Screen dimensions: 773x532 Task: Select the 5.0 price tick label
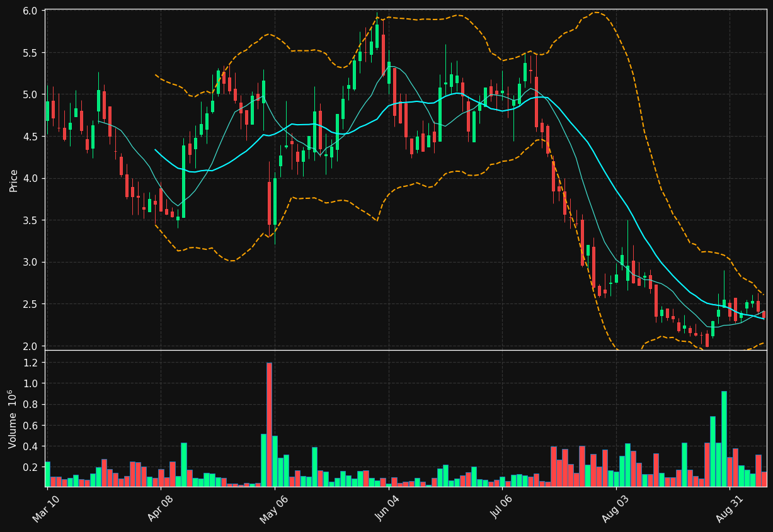point(31,94)
